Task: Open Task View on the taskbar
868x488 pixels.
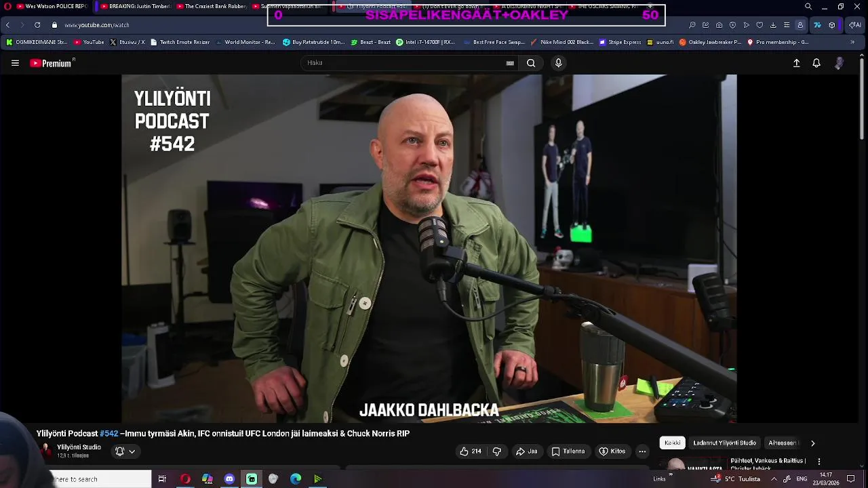Action: point(162,479)
